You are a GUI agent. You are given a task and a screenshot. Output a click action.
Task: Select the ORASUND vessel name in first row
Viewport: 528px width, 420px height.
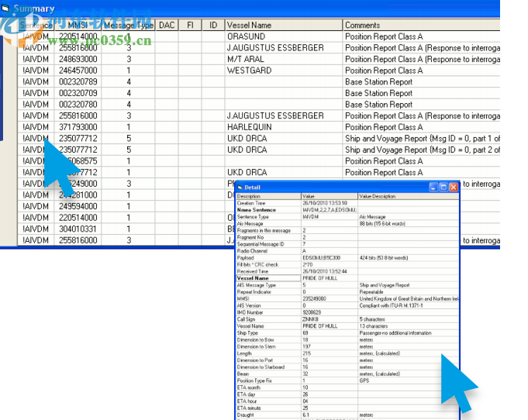point(246,36)
